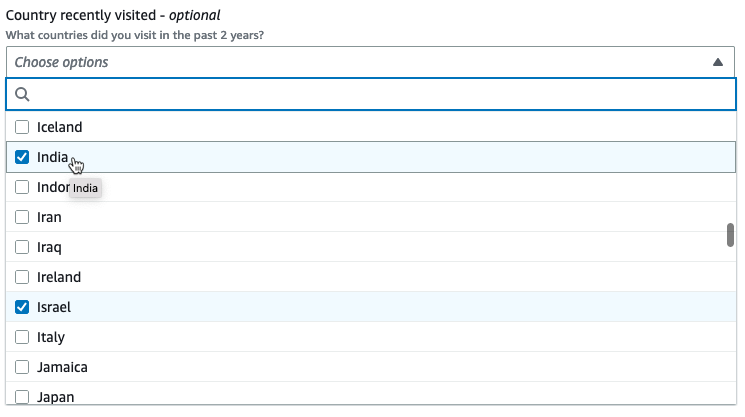Check the Japan checkbox
This screenshot has width=745, height=417.
(x=22, y=396)
